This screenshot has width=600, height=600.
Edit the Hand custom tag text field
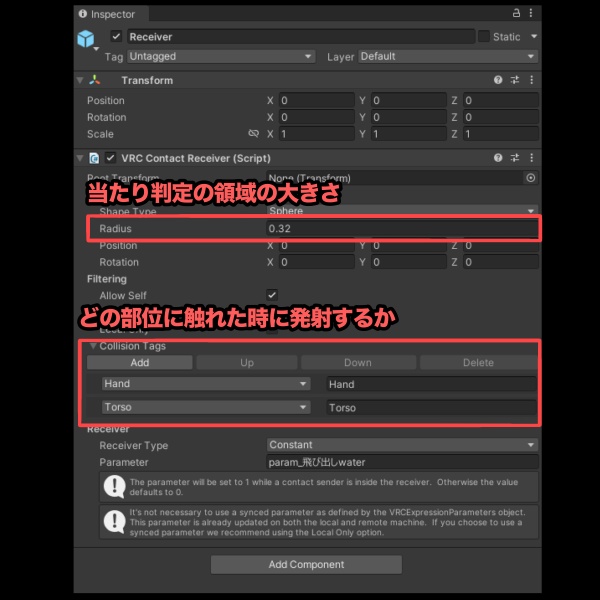click(431, 384)
